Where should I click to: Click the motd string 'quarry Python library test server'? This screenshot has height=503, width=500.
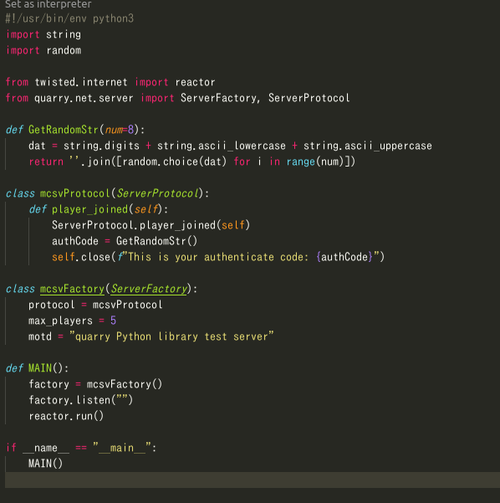pyautogui.click(x=171, y=337)
